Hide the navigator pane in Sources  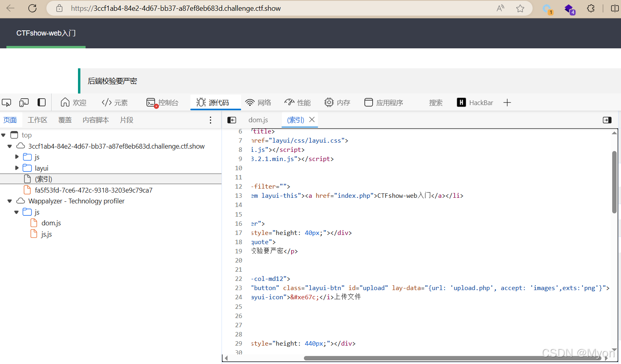tap(232, 120)
